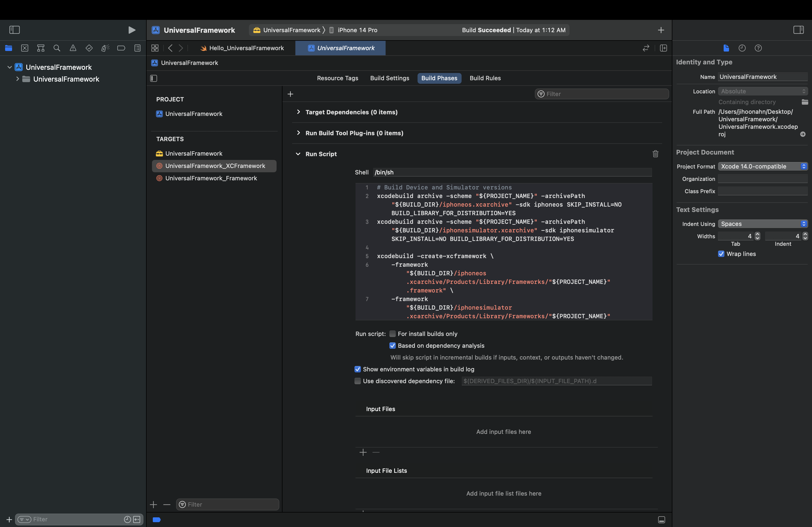Open the Breakpoint navigator
Screen dimensions: 812x527
pyautogui.click(x=121, y=48)
